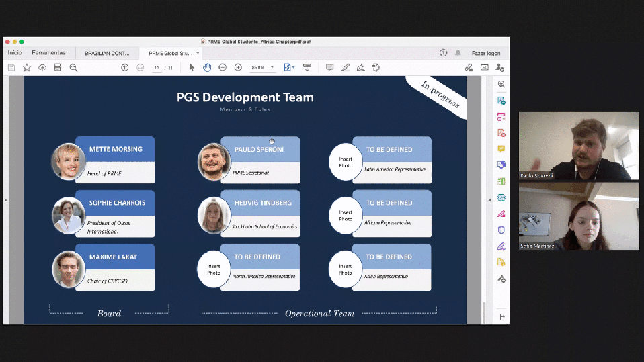
Task: Open the blue scan and OCR tool icon
Action: point(501,197)
